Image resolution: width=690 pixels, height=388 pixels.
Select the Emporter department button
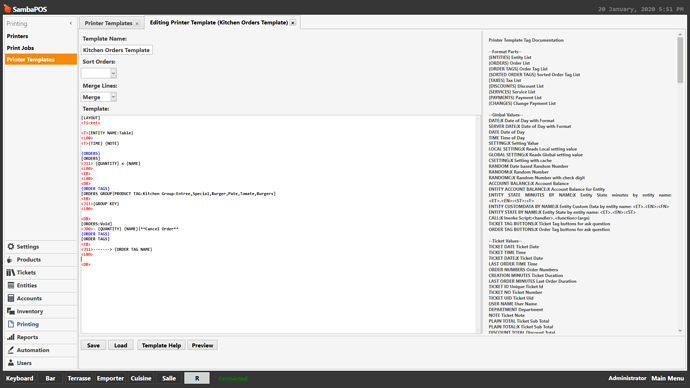(110, 378)
